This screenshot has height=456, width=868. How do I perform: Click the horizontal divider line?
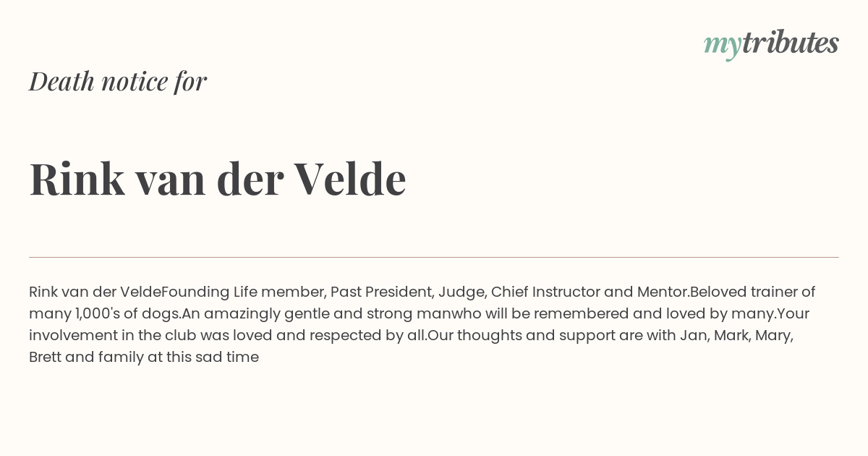pos(434,257)
